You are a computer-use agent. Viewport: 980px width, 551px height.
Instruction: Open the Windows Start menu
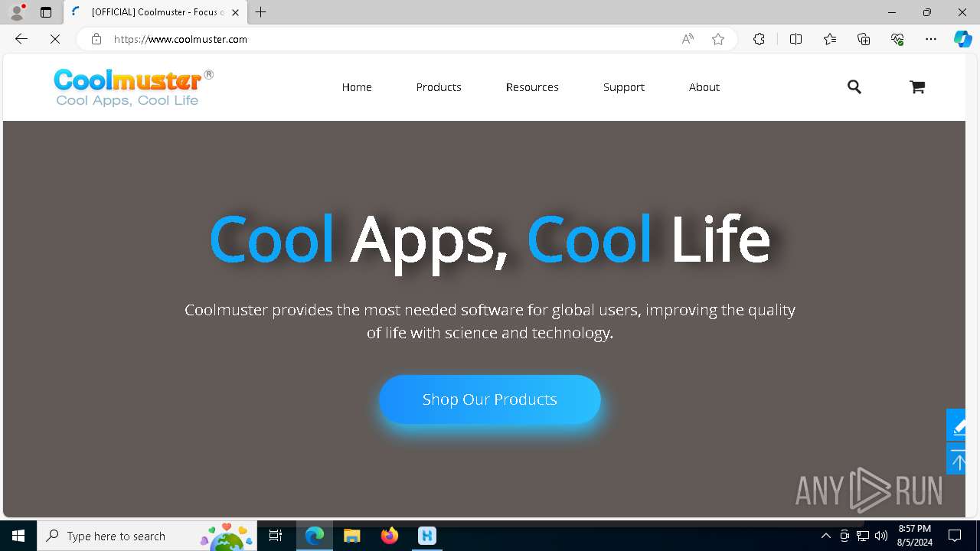[18, 536]
